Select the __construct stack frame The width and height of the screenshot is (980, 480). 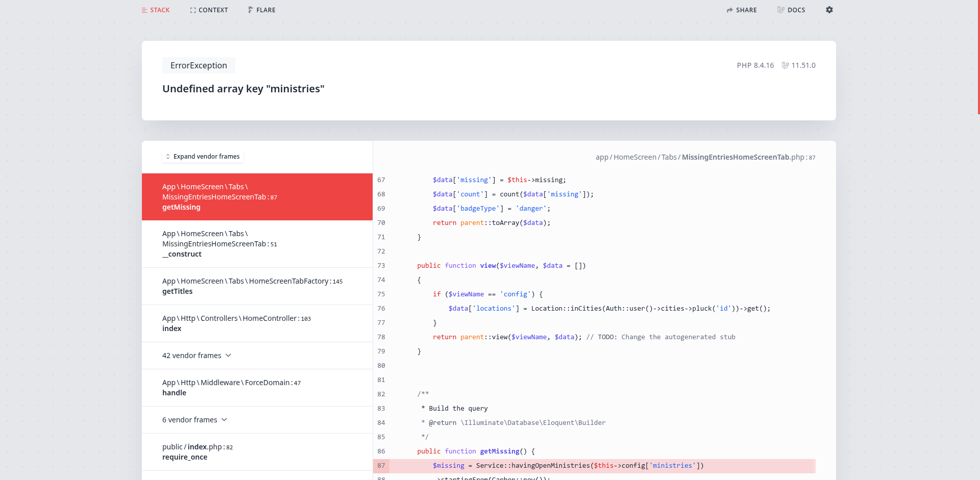pos(257,244)
